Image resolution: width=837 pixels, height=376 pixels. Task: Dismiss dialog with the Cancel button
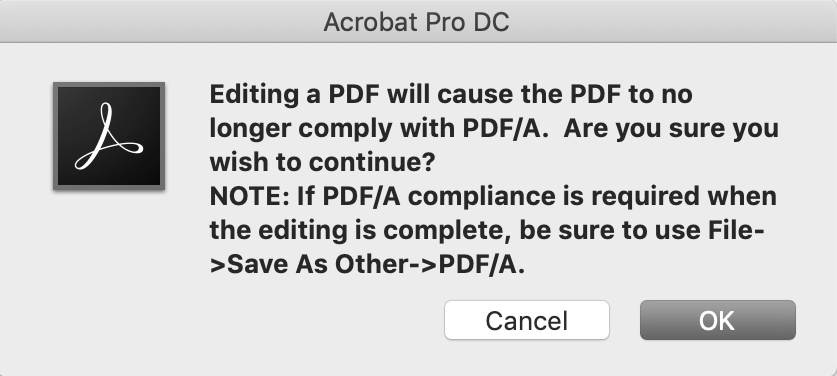(526, 320)
